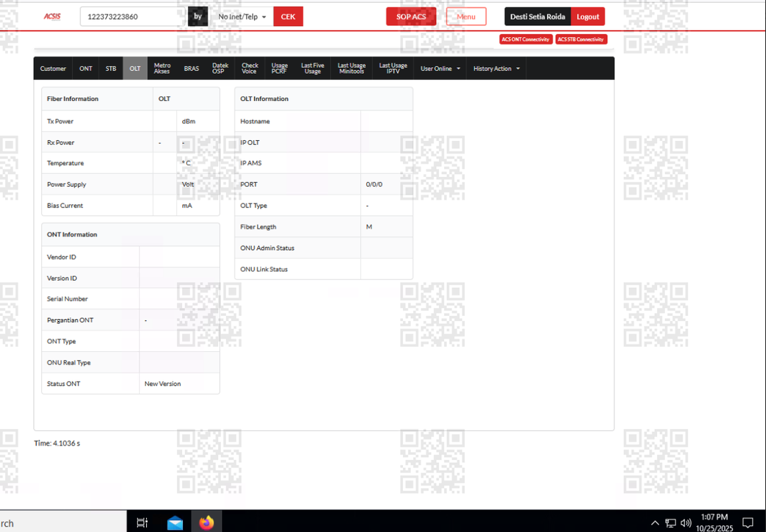Open the Check Voice tab

click(249, 68)
